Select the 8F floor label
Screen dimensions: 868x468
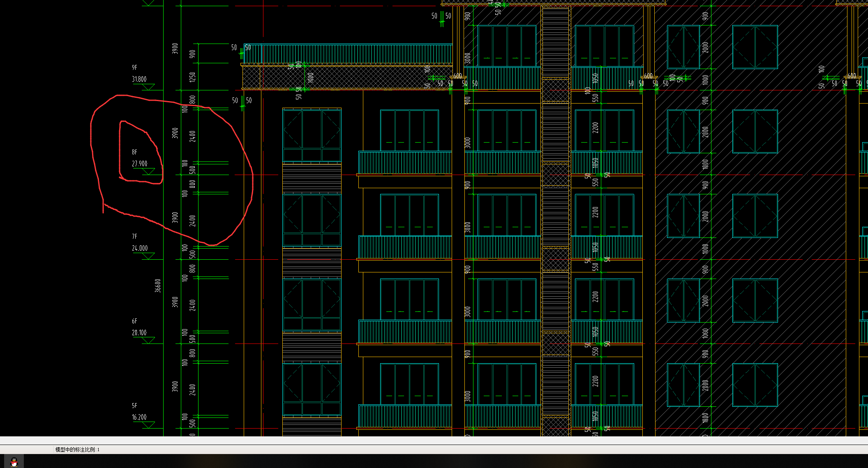tap(134, 152)
